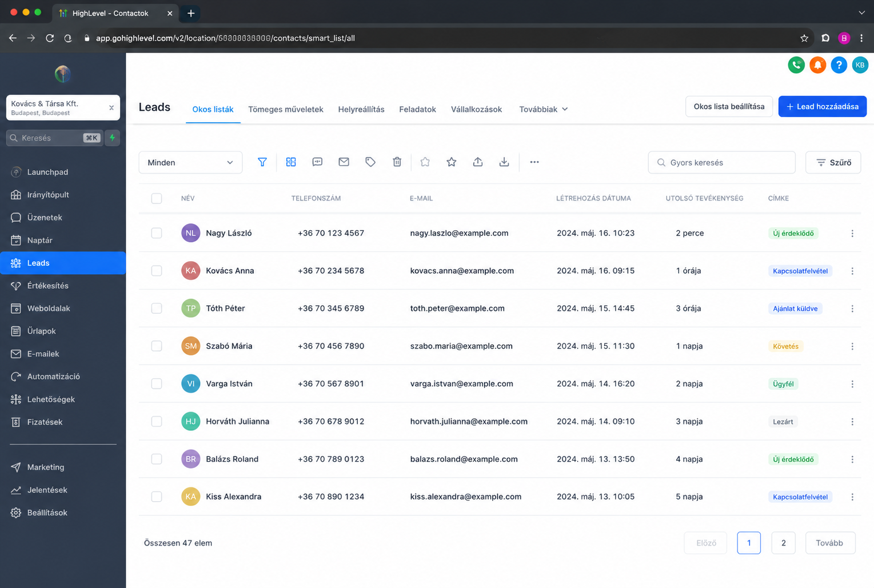This screenshot has height=588, width=874.
Task: Open row menu for Kovács Anna
Action: coord(852,271)
